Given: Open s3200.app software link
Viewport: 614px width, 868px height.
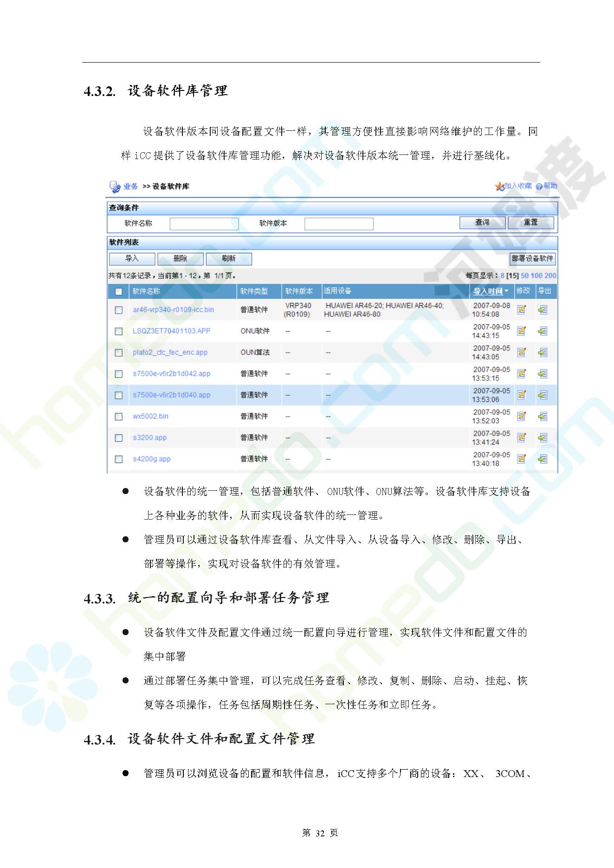Looking at the screenshot, I should [x=149, y=437].
